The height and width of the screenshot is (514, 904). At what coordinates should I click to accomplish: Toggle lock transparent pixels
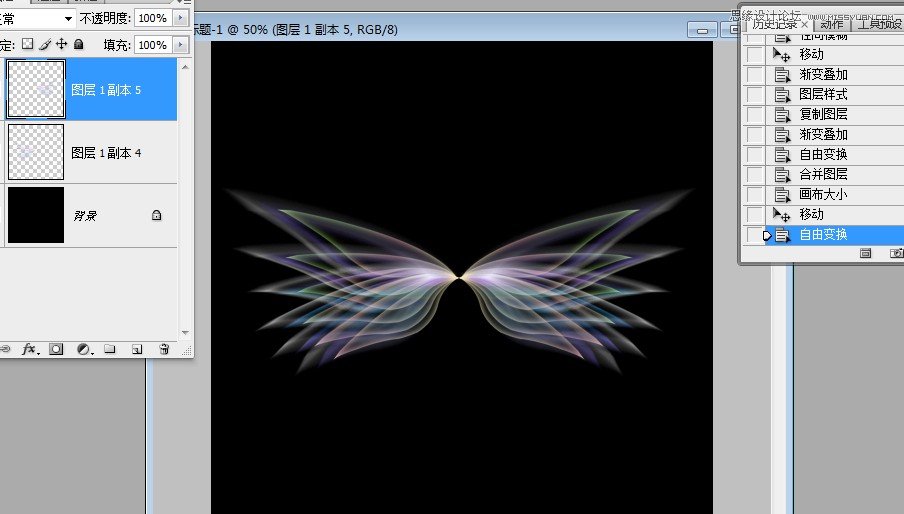click(28, 44)
